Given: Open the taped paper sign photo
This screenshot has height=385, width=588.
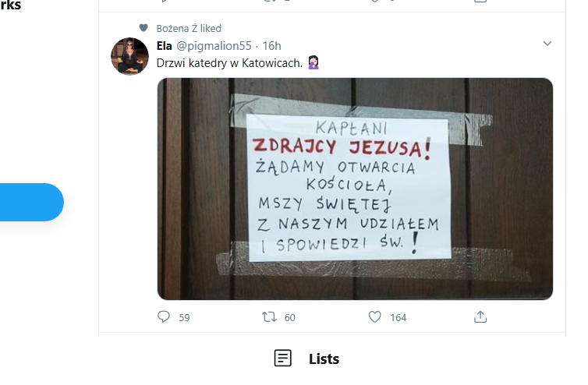Looking at the screenshot, I should click(355, 189).
